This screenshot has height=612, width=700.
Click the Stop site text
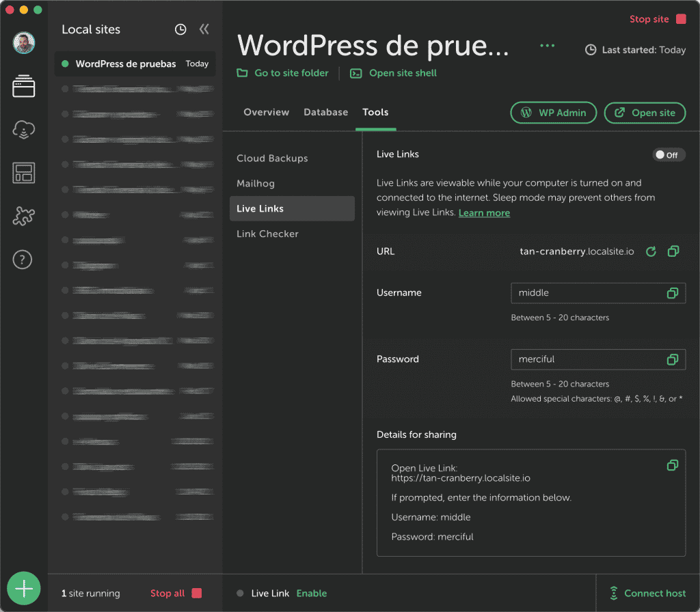coord(649,19)
